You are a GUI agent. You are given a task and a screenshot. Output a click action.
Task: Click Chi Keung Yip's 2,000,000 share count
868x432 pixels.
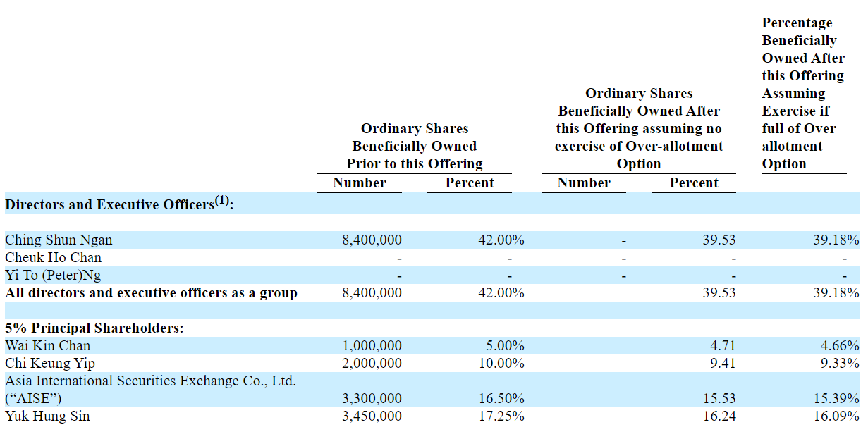(372, 363)
